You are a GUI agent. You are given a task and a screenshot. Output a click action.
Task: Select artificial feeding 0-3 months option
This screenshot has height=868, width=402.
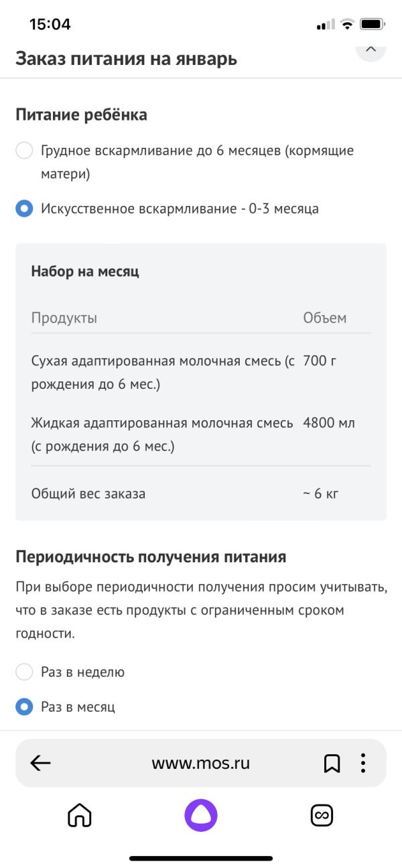pos(24,209)
